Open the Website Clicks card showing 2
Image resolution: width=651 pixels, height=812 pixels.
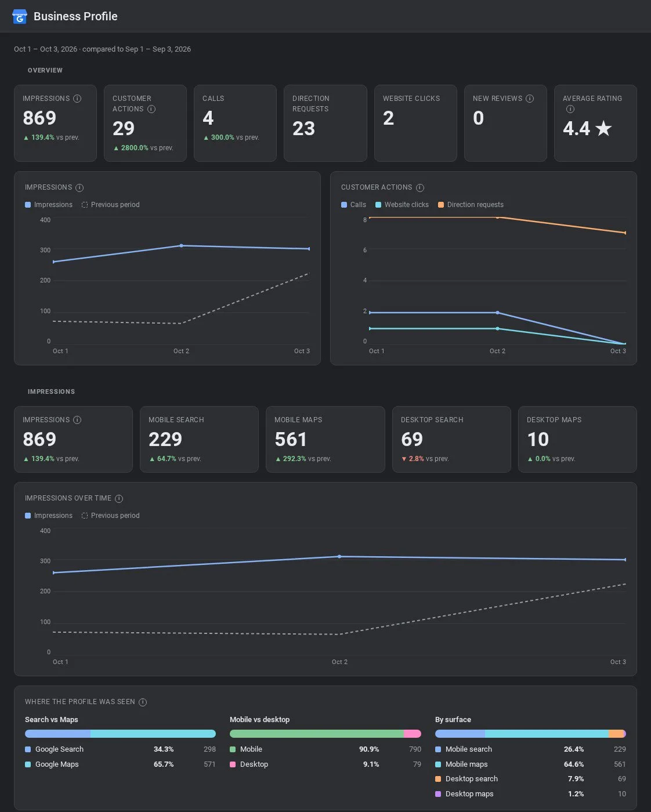(415, 124)
